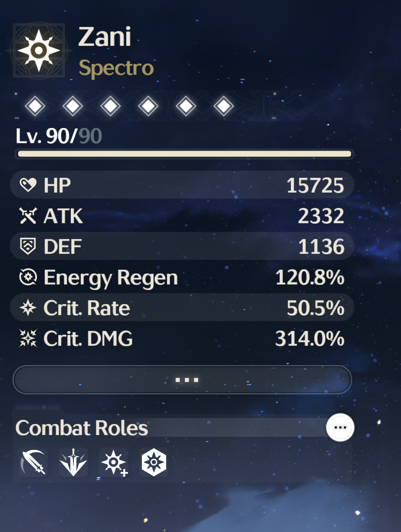Viewport: 401px width, 532px height.
Task: Select the sun with plus role icon
Action: (x=114, y=462)
